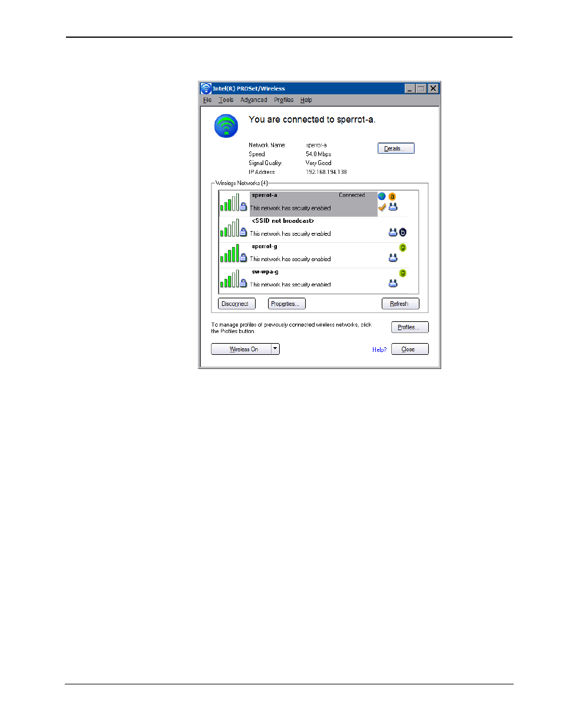The width and height of the screenshot is (562, 728).
Task: Click lock icon of SSID not broadcast network
Action: (243, 232)
